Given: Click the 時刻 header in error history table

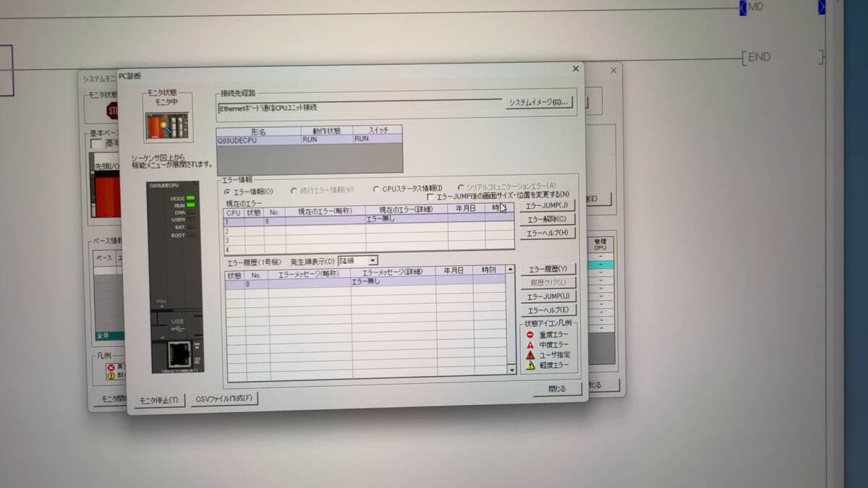Looking at the screenshot, I should (x=489, y=270).
